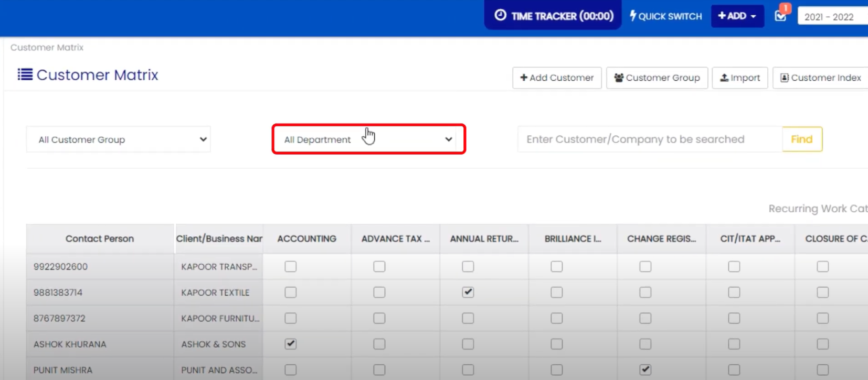
Task: Check BRILLIANCE I... for ASHOK & SONS
Action: pyautogui.click(x=557, y=344)
